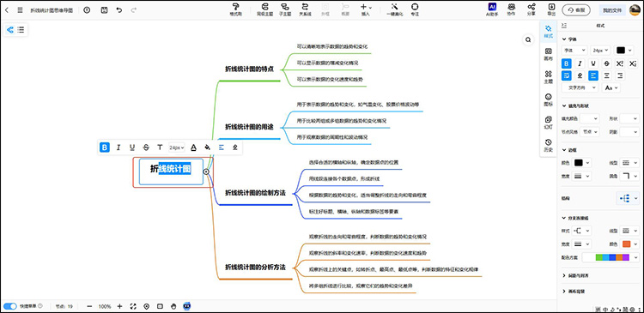Click the customer service (客服) button

576,10
